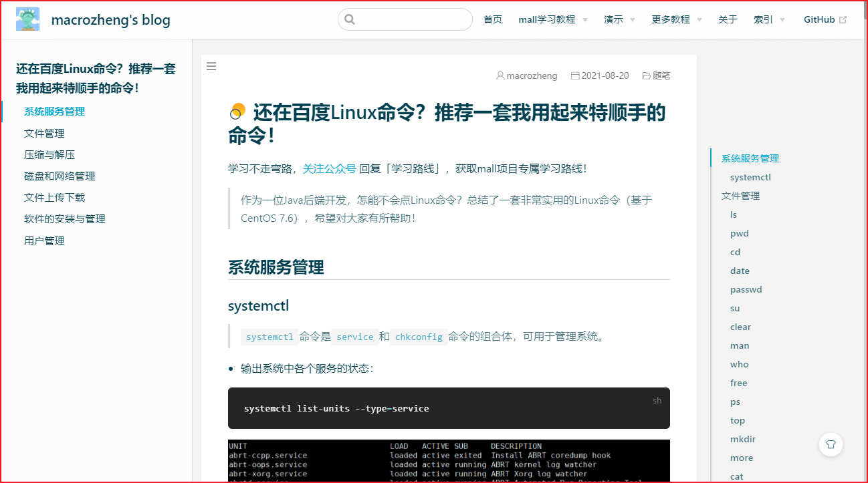868x483 pixels.
Task: Select 文件上传下载 in left sidebar
Action: pos(54,197)
